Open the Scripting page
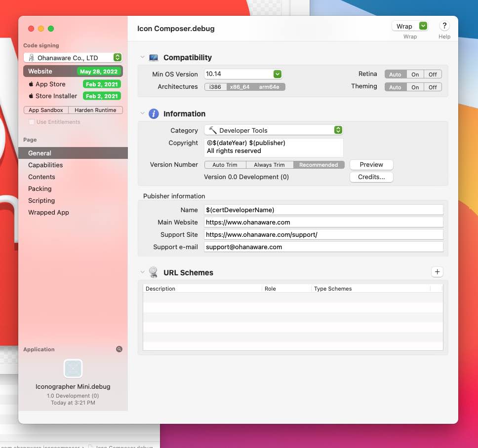This screenshot has width=478, height=448. point(73,200)
